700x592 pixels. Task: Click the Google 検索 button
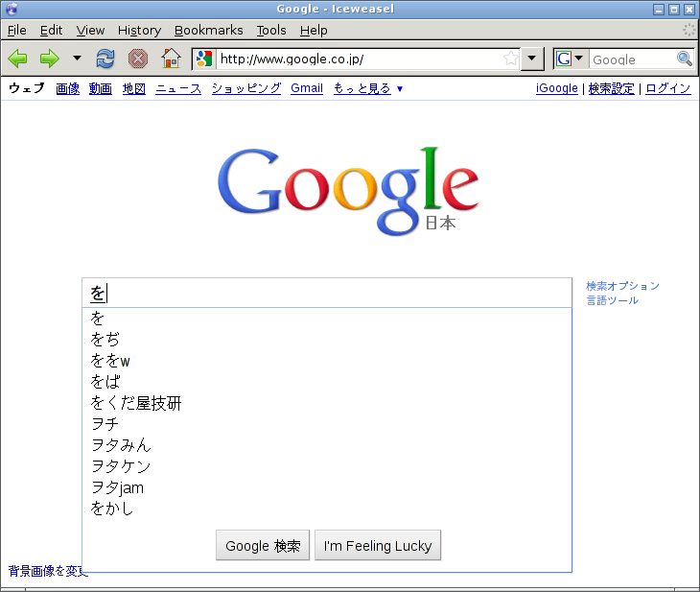click(263, 545)
